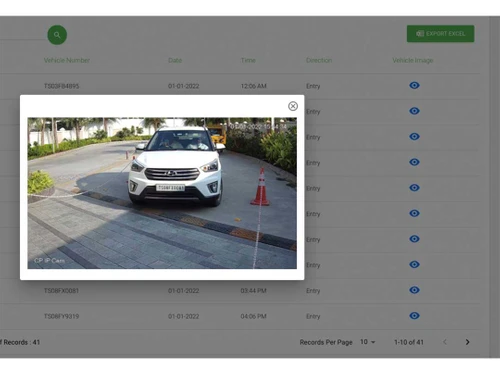
Task: Click the eye icon in the fifth table row
Action: (x=414, y=188)
